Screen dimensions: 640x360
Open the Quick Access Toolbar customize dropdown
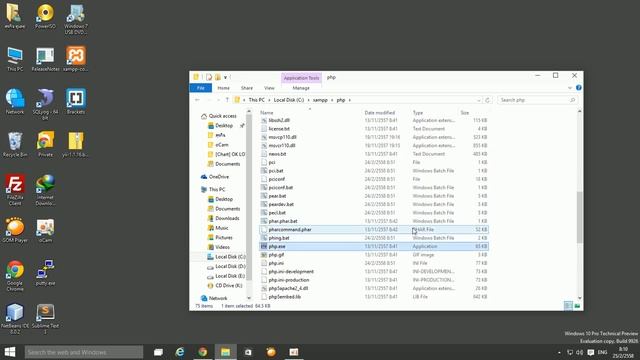[225, 77]
